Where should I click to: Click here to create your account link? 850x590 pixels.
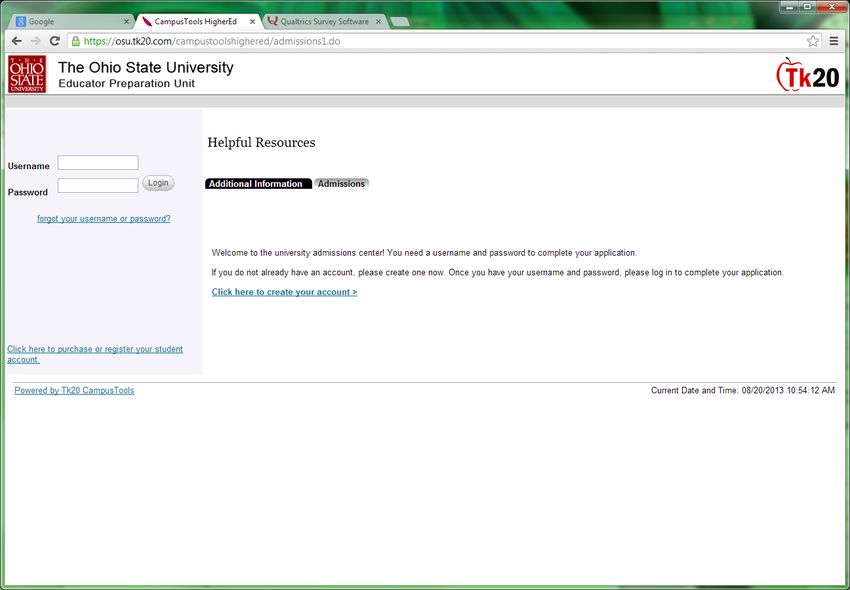click(x=284, y=292)
